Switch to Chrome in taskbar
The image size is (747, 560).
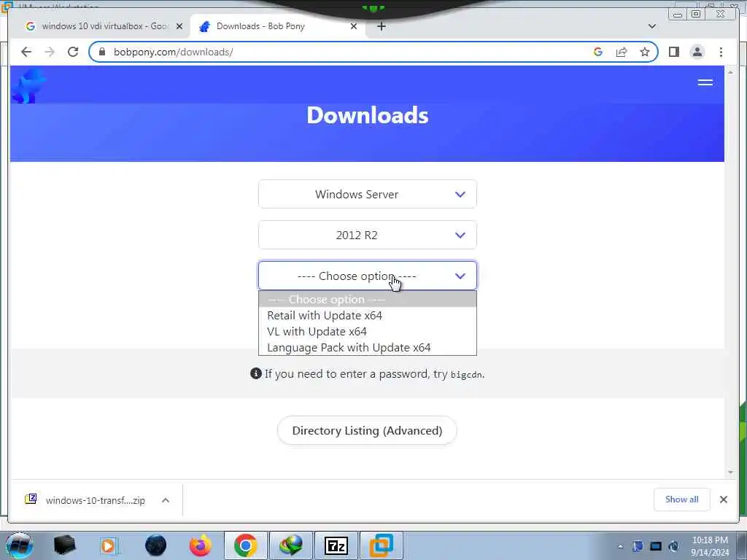245,545
